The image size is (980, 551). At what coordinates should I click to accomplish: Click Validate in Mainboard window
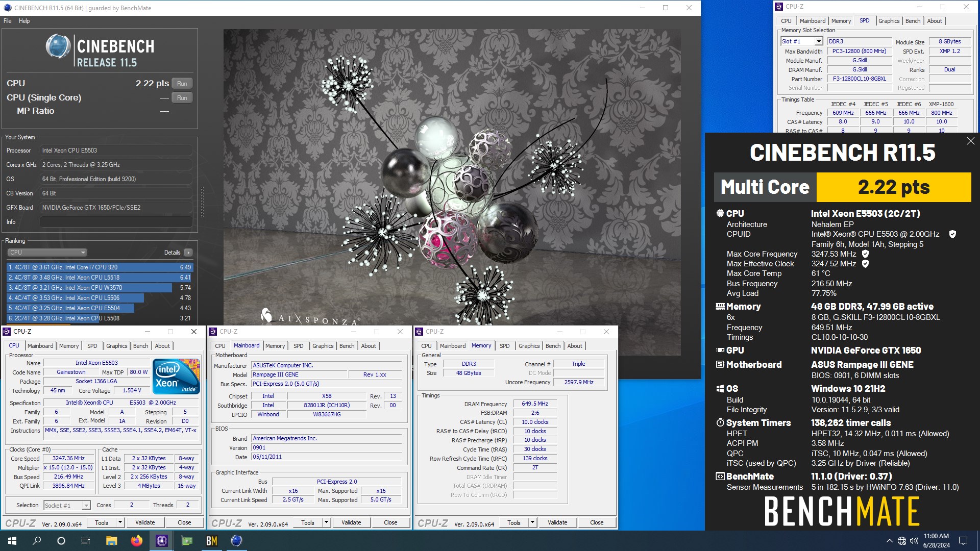351,522
